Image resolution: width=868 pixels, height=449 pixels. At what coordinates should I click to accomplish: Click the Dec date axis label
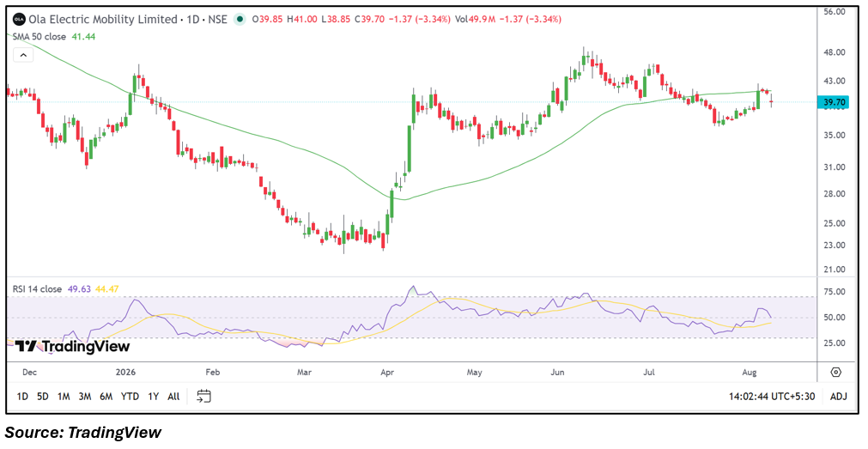(x=29, y=372)
